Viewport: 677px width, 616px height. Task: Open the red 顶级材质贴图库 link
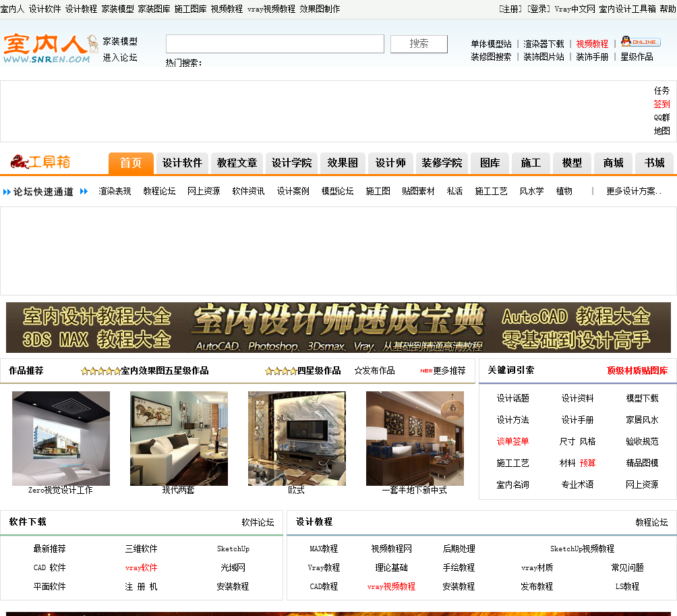(637, 370)
